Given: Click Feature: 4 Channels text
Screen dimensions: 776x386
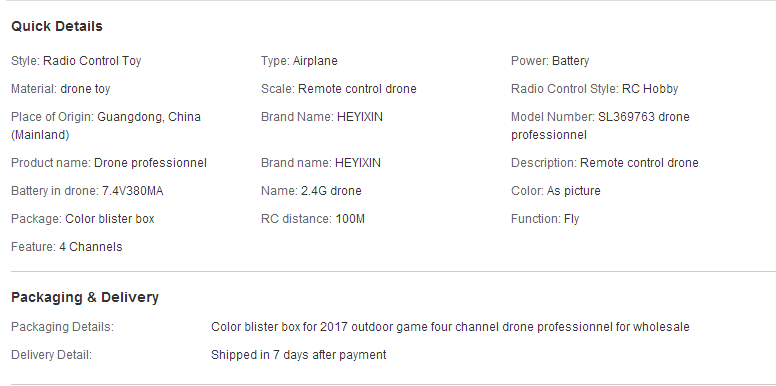Looking at the screenshot, I should [66, 247].
